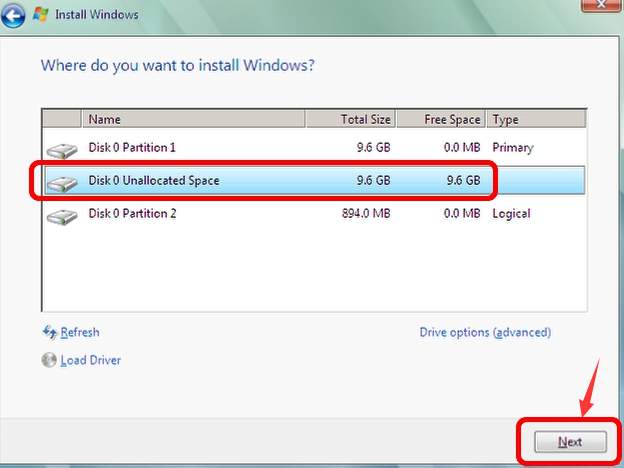
Task: Open Drive options (advanced)
Action: coord(485,332)
